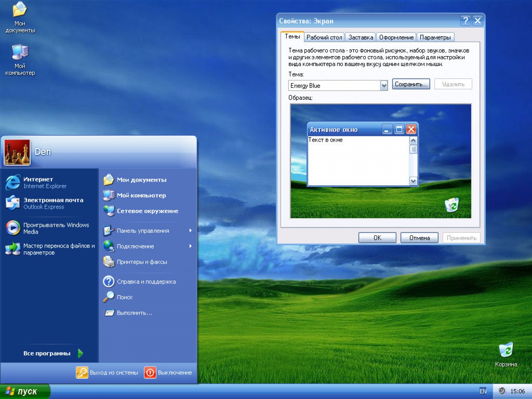Open Принтеры и факсы

(143, 262)
